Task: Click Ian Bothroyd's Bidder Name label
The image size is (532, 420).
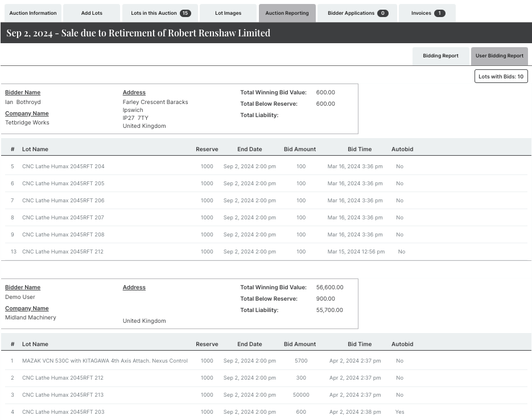Action: click(x=23, y=93)
